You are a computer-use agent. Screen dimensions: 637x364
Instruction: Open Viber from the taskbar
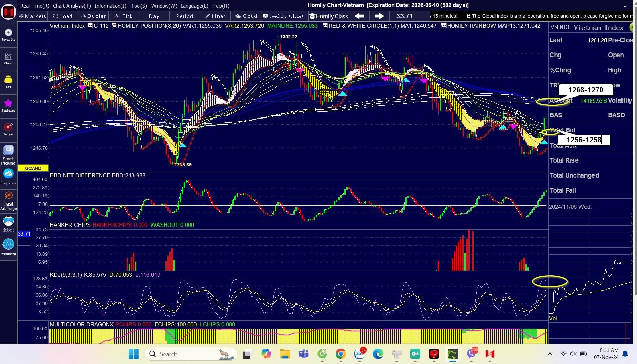coord(471,354)
